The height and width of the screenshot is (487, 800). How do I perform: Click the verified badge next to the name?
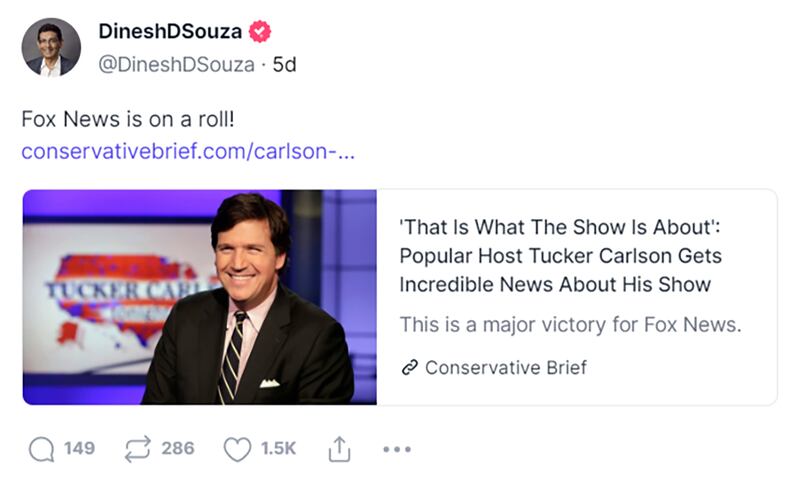coord(259,31)
